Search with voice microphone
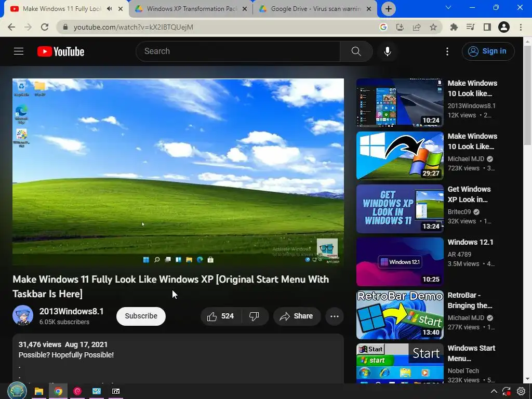Viewport: 532px width, 399px height. tap(388, 51)
